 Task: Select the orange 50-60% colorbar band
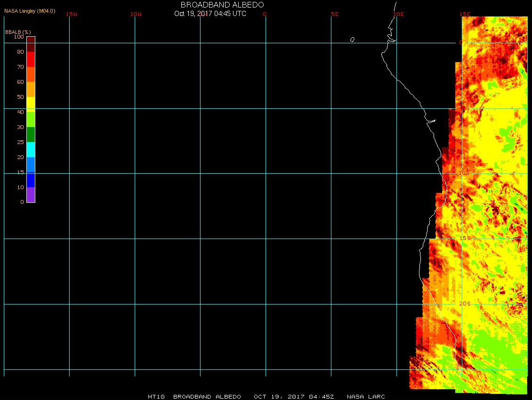tap(31, 89)
